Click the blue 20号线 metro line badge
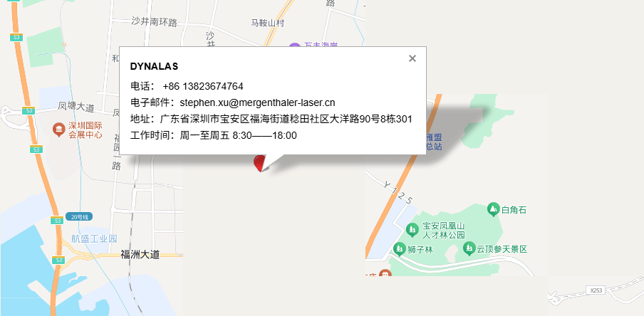644x316 pixels. pyautogui.click(x=79, y=216)
